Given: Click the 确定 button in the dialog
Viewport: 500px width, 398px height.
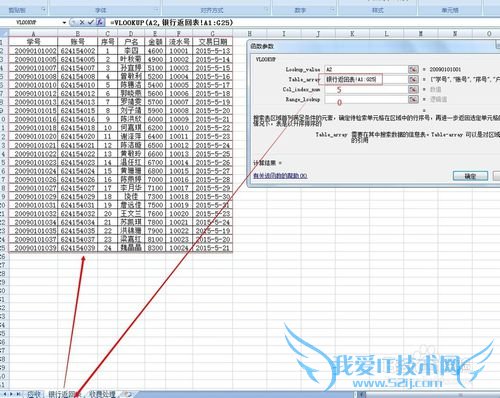Looking at the screenshot, I should point(470,176).
